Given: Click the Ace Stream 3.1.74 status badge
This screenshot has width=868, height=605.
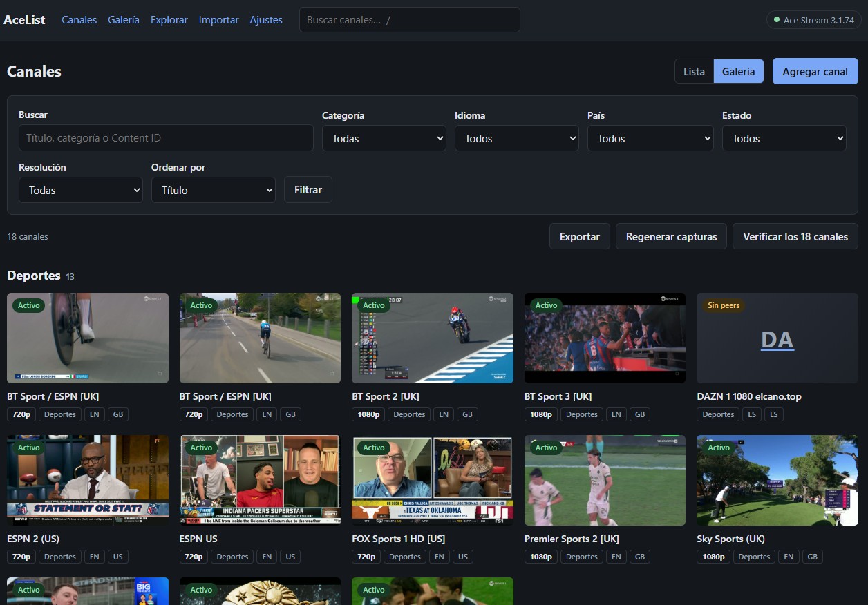Looking at the screenshot, I should click(814, 20).
